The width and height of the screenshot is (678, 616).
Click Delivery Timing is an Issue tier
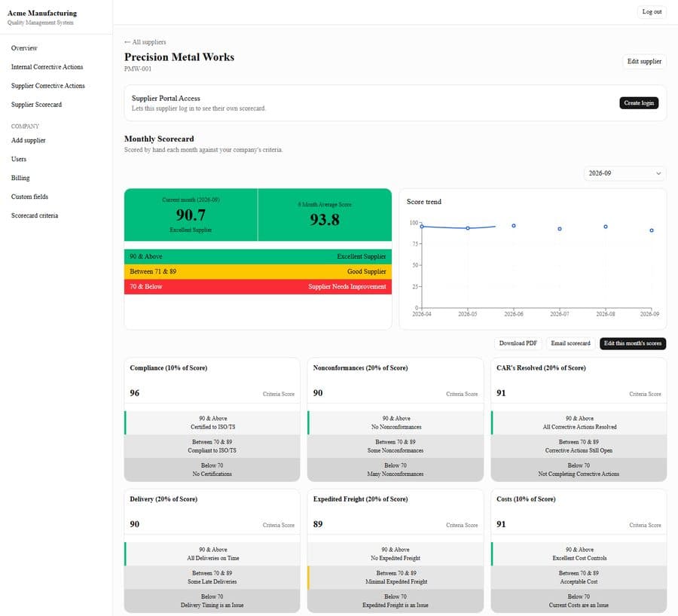pos(212,601)
